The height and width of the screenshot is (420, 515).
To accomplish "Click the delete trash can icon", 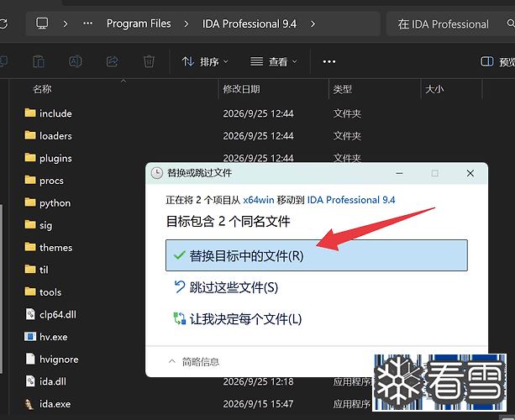I will pos(149,61).
